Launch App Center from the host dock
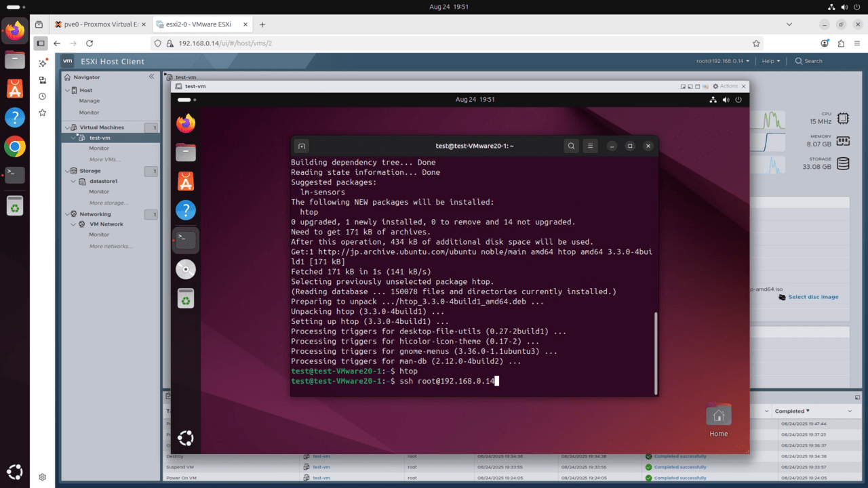The image size is (868, 488). pos(15,89)
